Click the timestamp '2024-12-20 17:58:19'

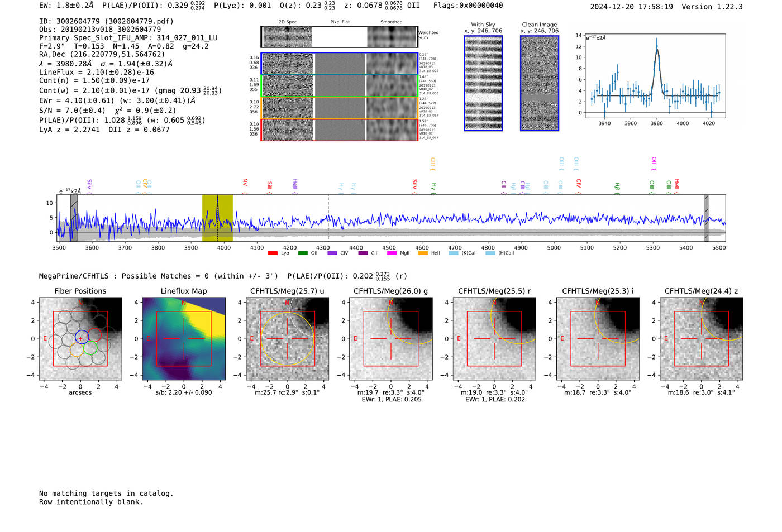tap(631, 7)
